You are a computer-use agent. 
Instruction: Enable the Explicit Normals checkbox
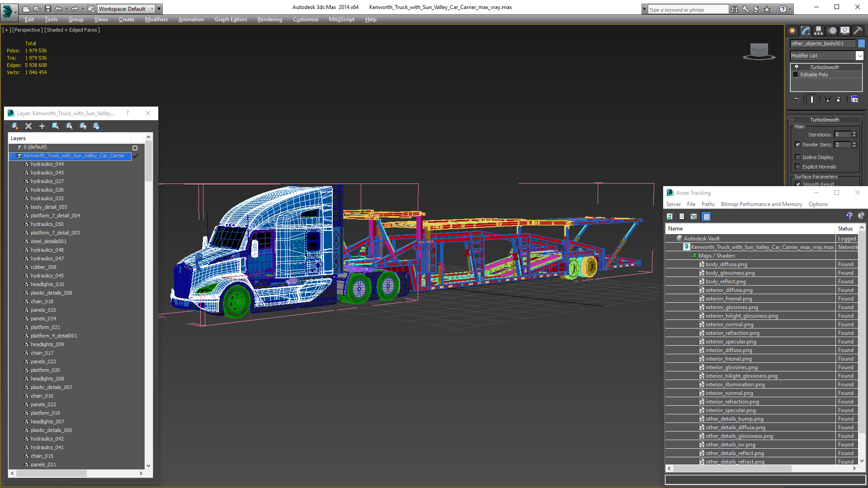click(x=797, y=167)
